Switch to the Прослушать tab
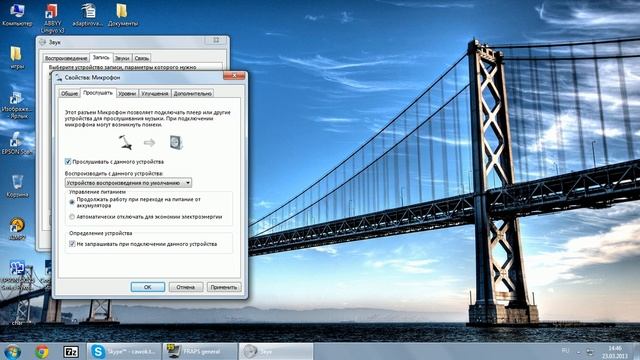The image size is (640, 360). tap(98, 93)
